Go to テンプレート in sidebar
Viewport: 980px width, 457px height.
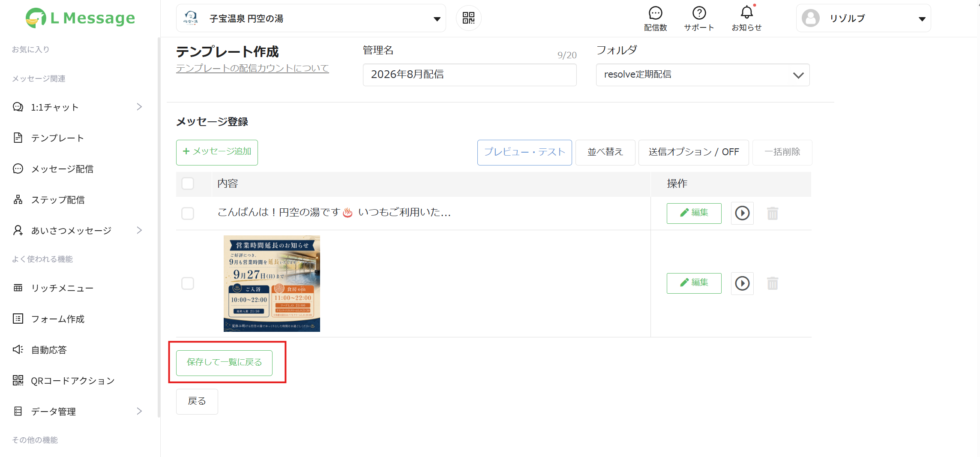tap(57, 138)
